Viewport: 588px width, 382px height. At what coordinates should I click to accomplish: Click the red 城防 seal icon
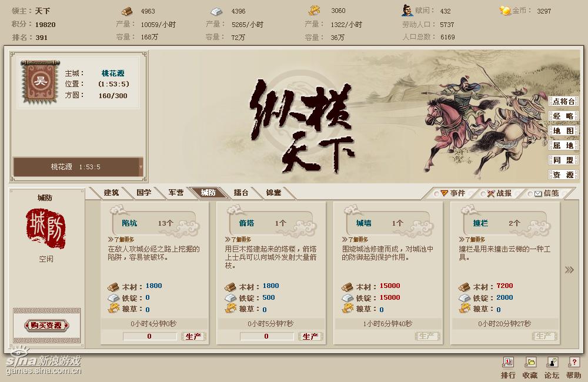click(x=46, y=228)
